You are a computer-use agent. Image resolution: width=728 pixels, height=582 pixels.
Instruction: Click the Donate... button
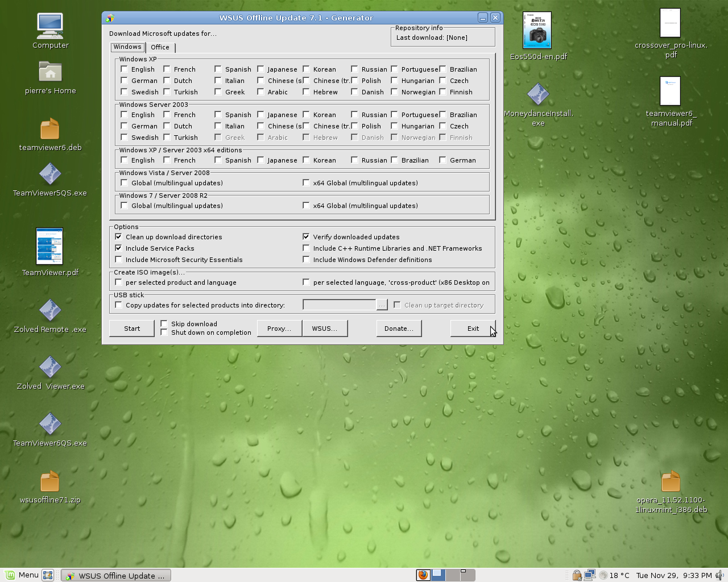399,329
